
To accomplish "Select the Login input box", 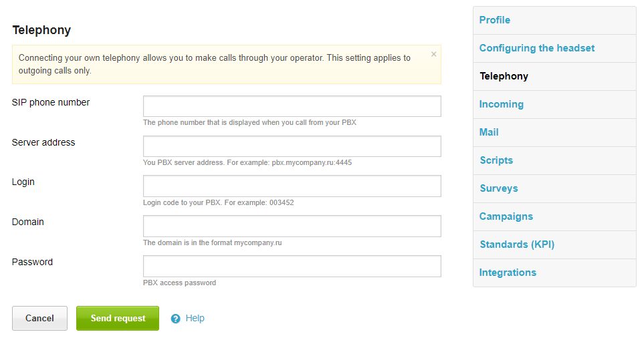I will click(292, 186).
